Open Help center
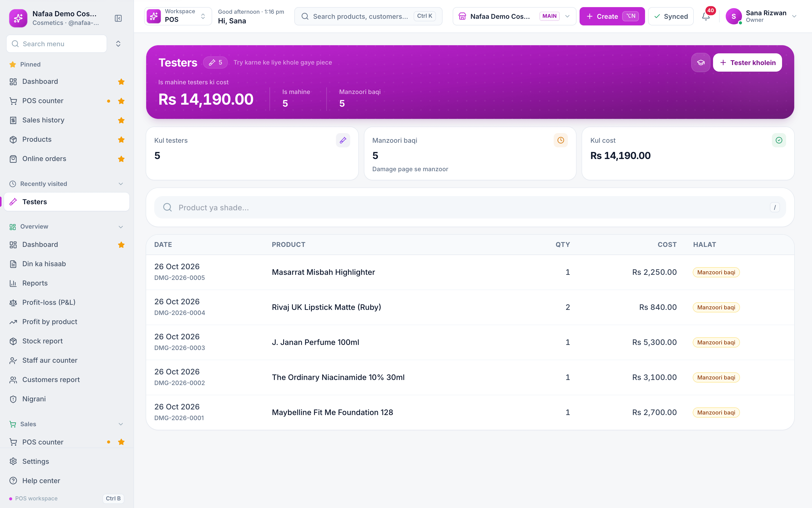812x508 pixels. [67, 481]
